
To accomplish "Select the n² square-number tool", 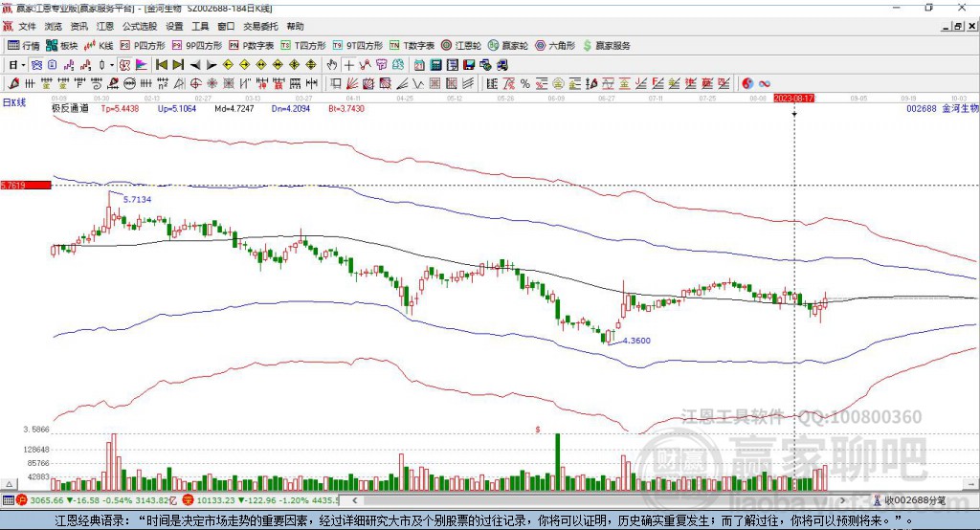I will pos(163,84).
